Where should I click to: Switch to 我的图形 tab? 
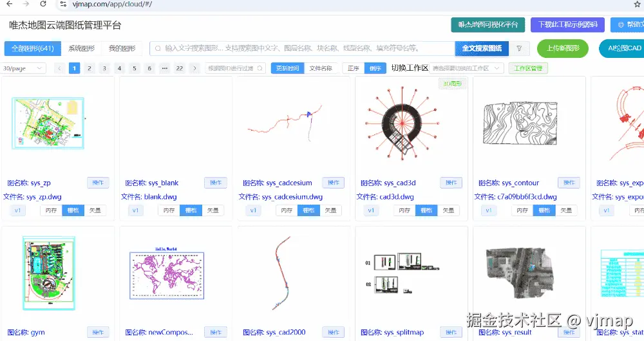(122, 48)
